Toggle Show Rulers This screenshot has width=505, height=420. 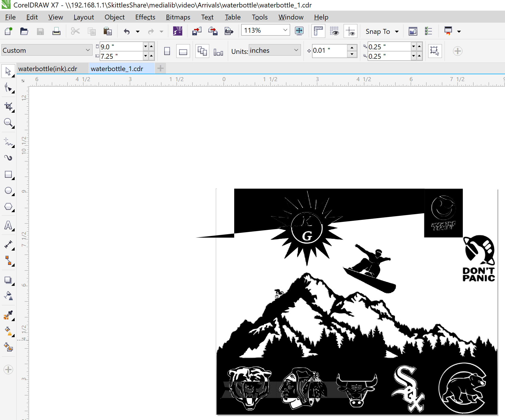pyautogui.click(x=318, y=31)
